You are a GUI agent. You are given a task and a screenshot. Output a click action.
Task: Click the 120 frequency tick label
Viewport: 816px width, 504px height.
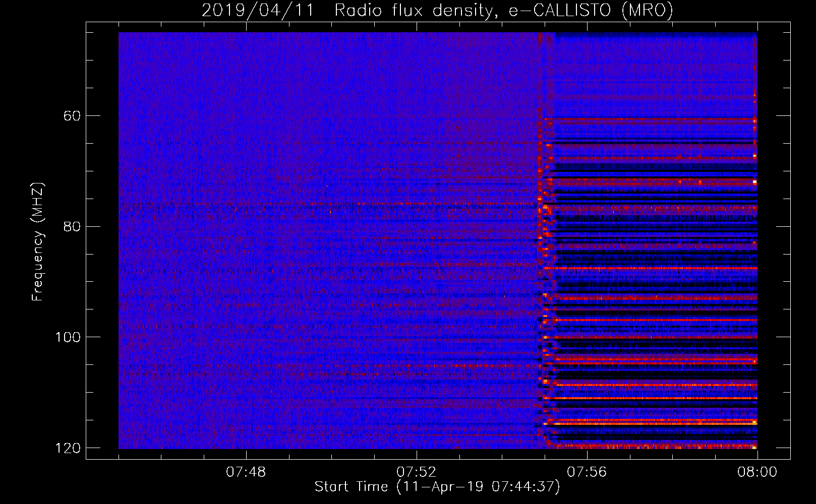coord(68,448)
